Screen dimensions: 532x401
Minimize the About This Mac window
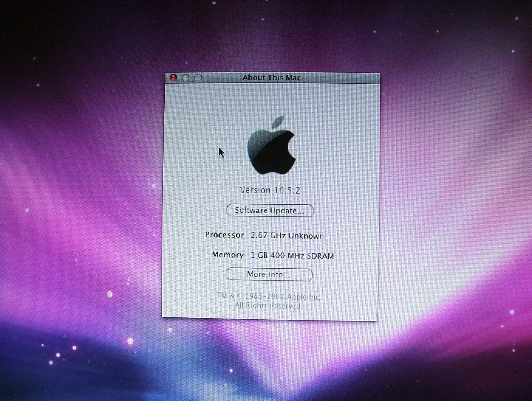tap(186, 78)
